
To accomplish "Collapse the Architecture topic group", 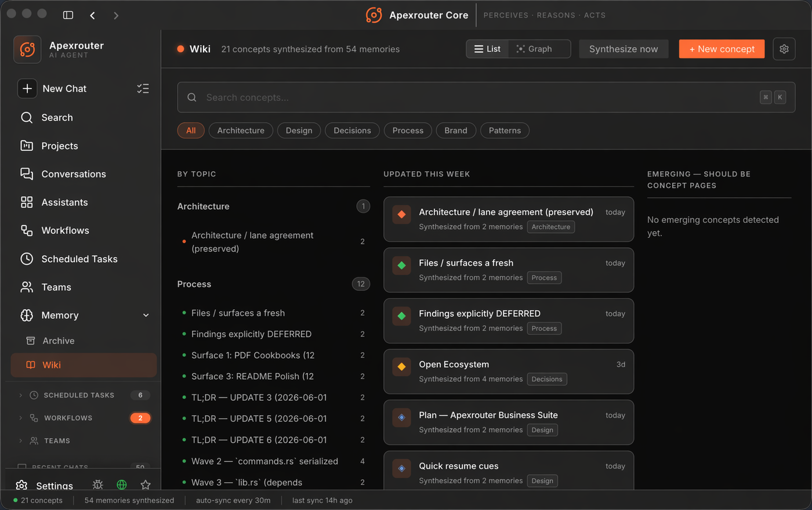I will coord(273,206).
